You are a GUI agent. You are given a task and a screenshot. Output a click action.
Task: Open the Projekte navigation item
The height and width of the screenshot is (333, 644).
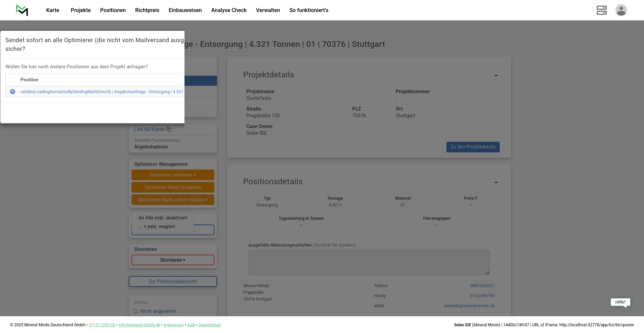coord(80,10)
